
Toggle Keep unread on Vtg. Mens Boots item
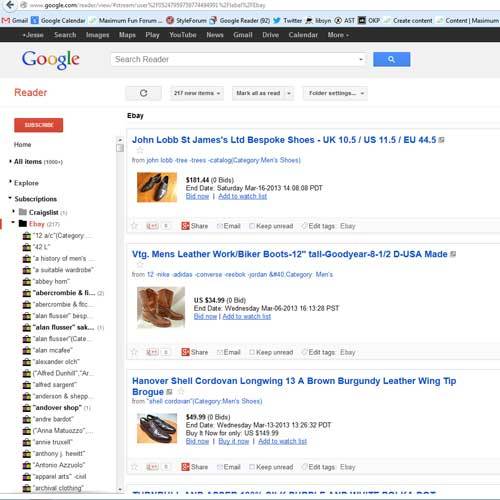point(271,352)
